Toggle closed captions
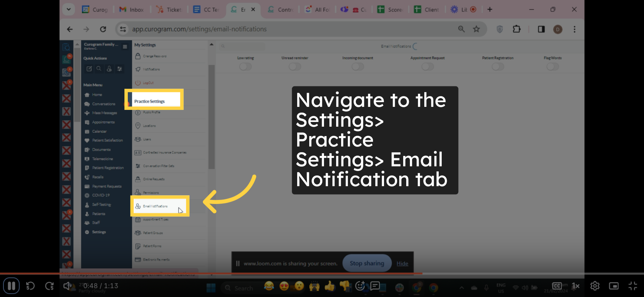Viewport: 644px width, 297px height. tap(557, 286)
